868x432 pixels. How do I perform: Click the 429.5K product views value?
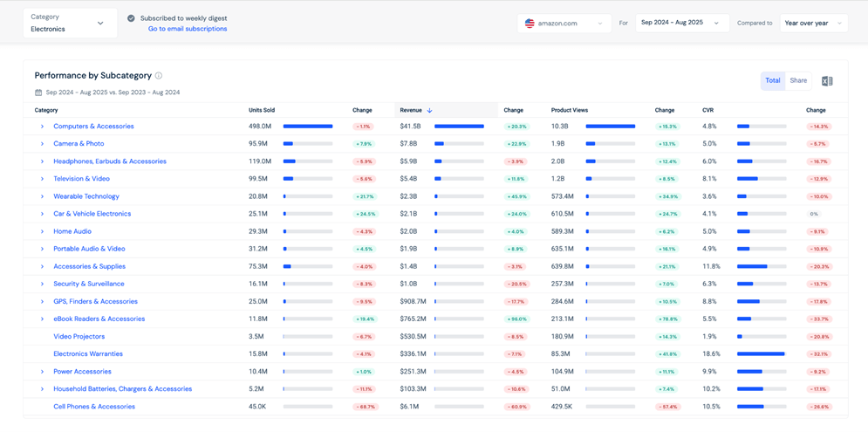563,407
